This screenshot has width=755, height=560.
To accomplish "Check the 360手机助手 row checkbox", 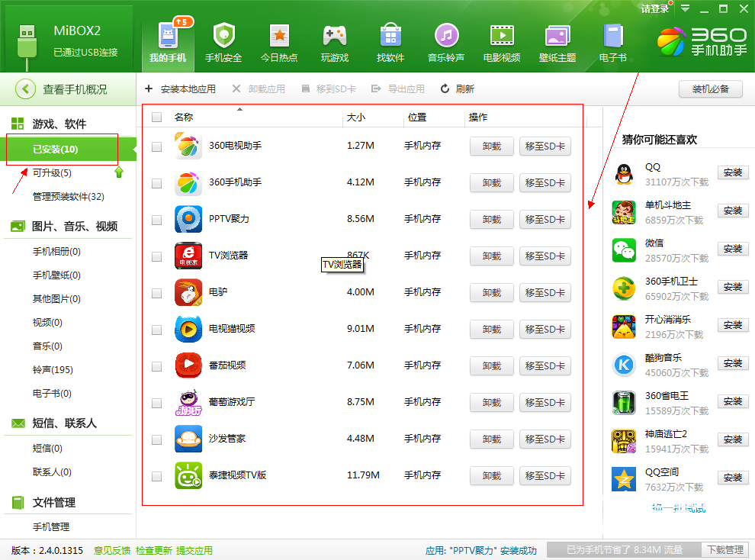I will click(x=156, y=183).
